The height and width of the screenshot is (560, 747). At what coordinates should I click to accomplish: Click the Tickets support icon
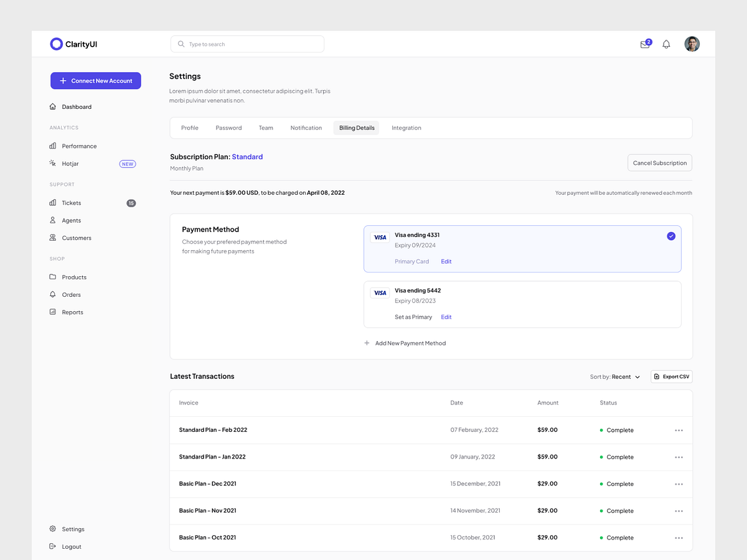coord(53,202)
